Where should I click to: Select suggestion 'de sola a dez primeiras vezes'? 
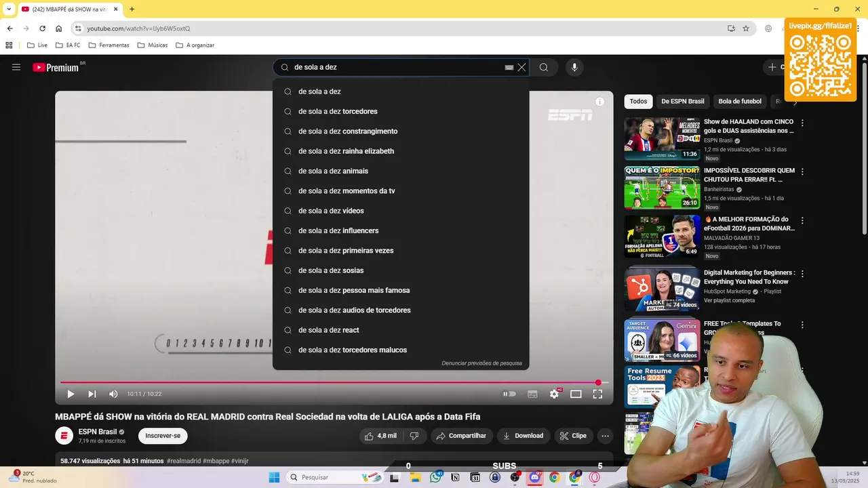click(x=401, y=250)
